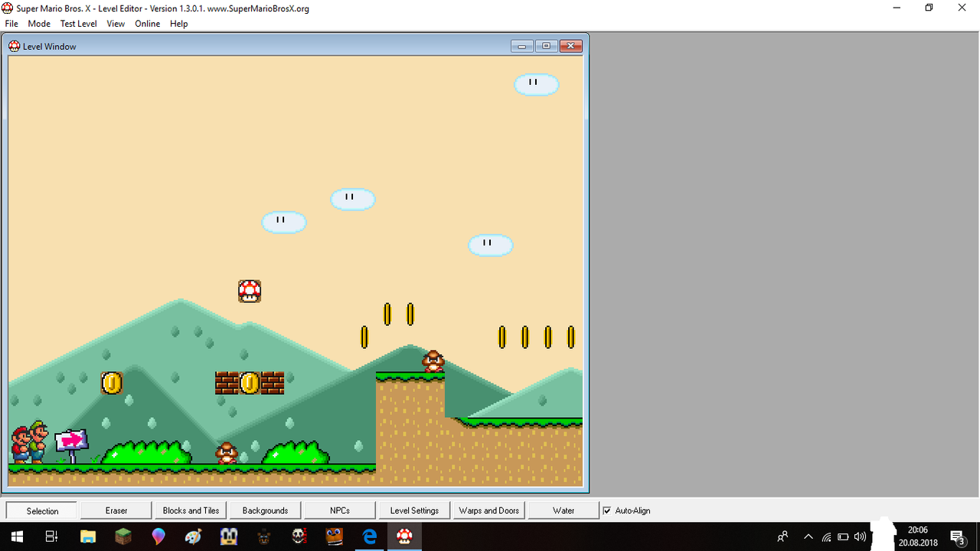
Task: Select the red mushroom power-up in the level
Action: [x=250, y=291]
